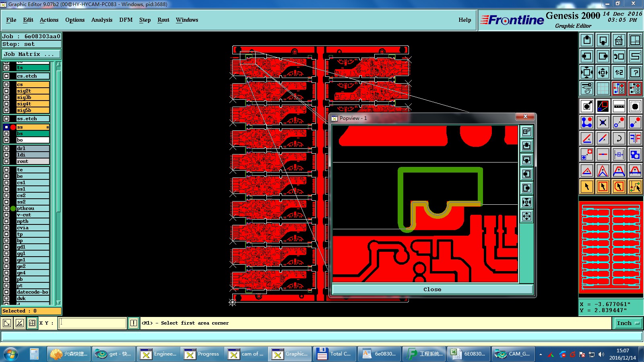Click the exclamation mark button beside XY field
The image size is (644, 362).
click(x=134, y=323)
